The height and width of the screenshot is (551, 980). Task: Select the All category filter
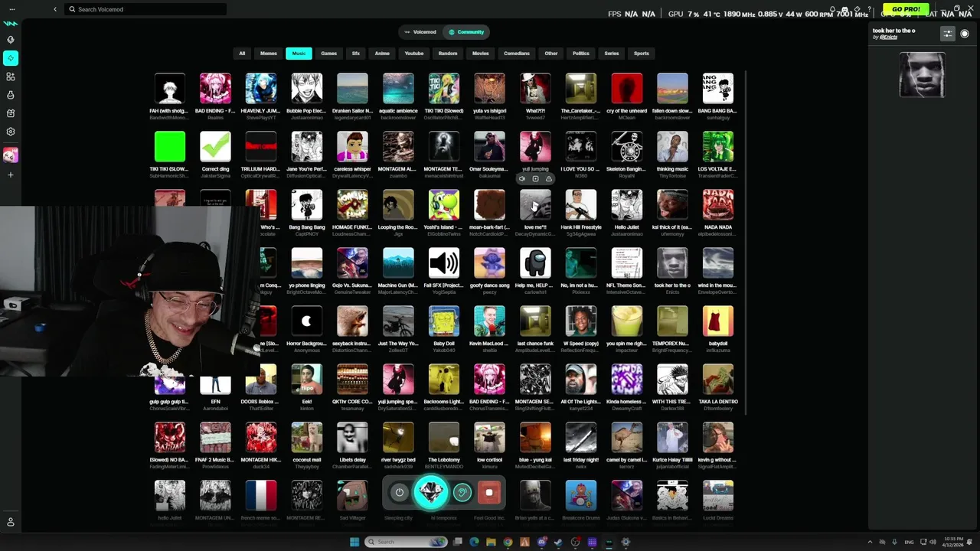(x=242, y=54)
